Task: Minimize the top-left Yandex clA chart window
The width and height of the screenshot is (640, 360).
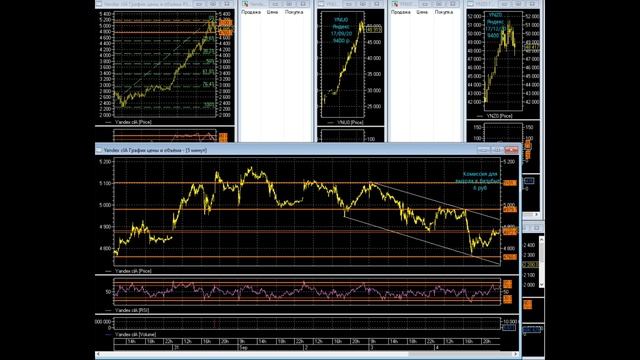Action: coord(199,3)
